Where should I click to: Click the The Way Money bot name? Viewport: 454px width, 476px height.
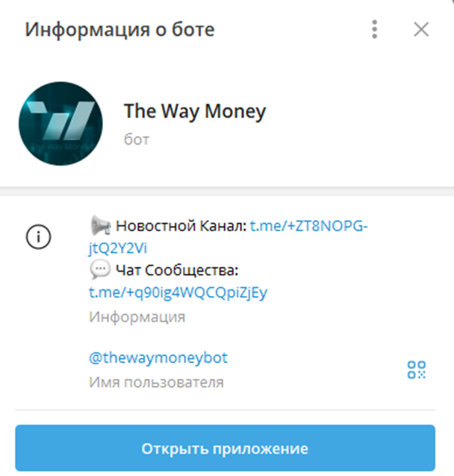(195, 111)
